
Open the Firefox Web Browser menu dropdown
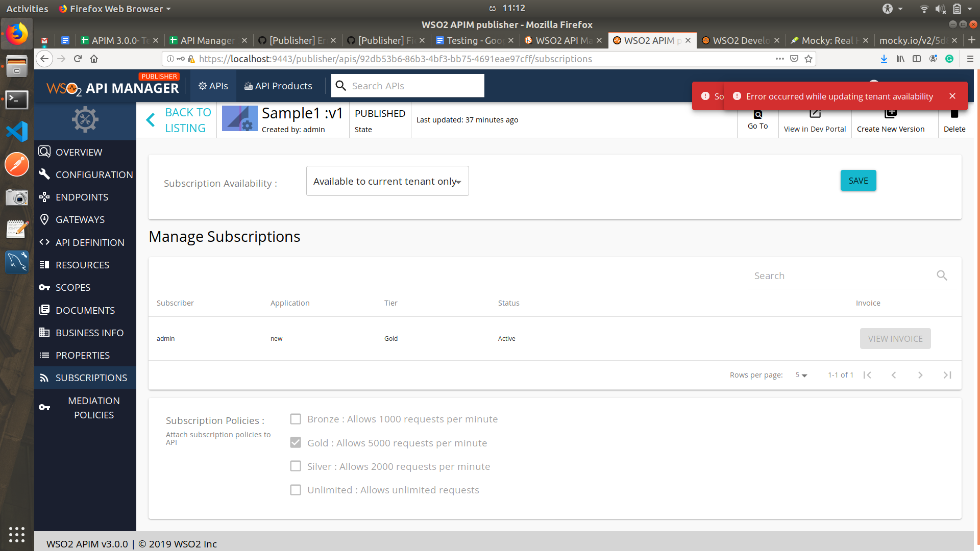pyautogui.click(x=114, y=9)
